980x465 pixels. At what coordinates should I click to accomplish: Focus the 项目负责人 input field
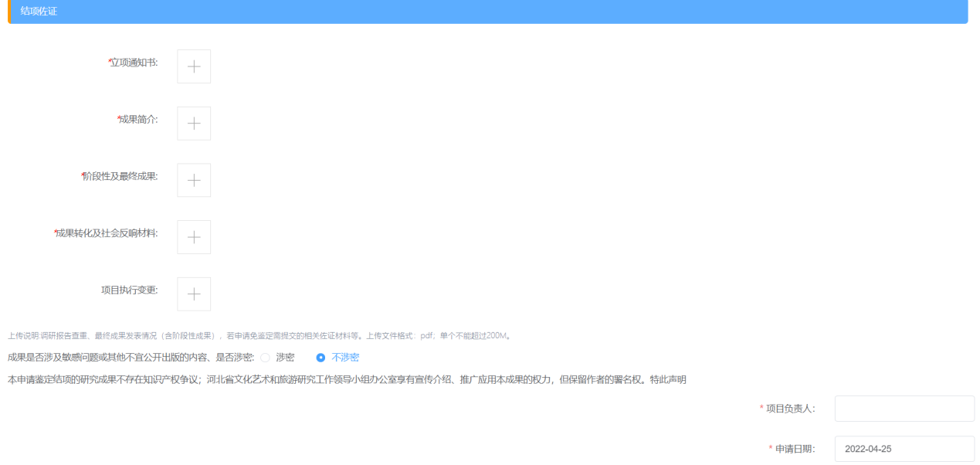pos(904,409)
